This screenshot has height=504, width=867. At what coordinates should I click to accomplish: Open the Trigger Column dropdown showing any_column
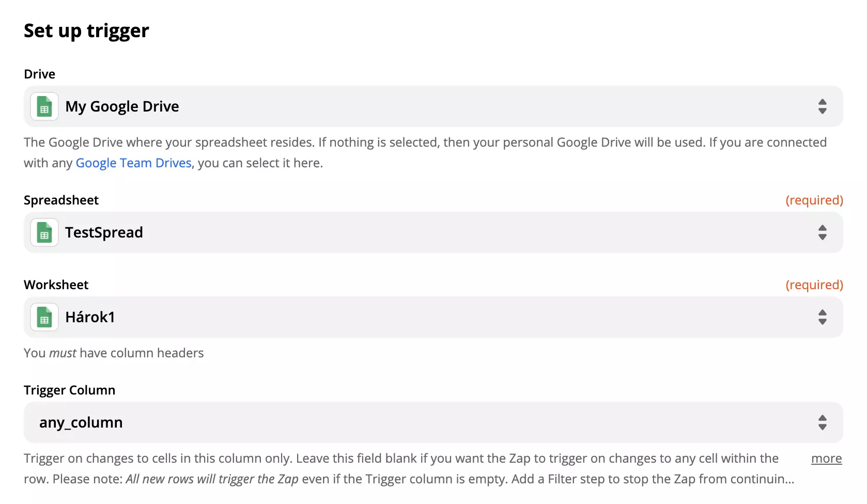pyautogui.click(x=413, y=422)
